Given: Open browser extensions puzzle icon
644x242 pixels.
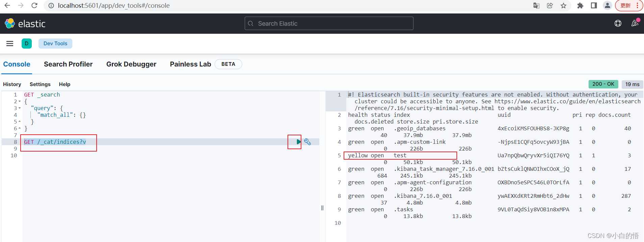Looking at the screenshot, I should pyautogui.click(x=580, y=5).
